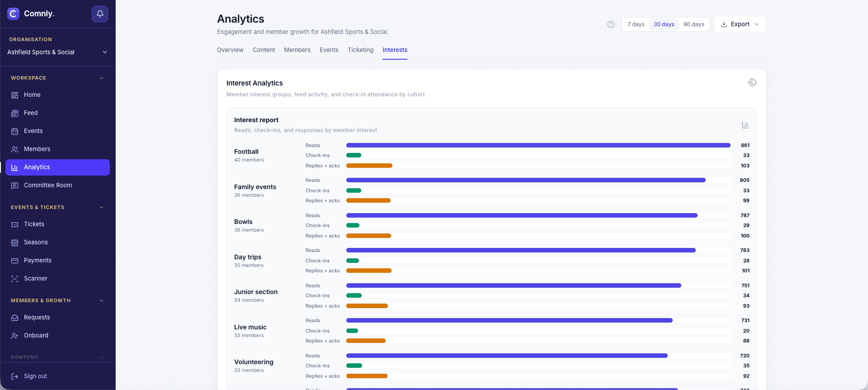The image size is (868, 390).
Task: Click the Members people icon
Action: click(x=15, y=149)
